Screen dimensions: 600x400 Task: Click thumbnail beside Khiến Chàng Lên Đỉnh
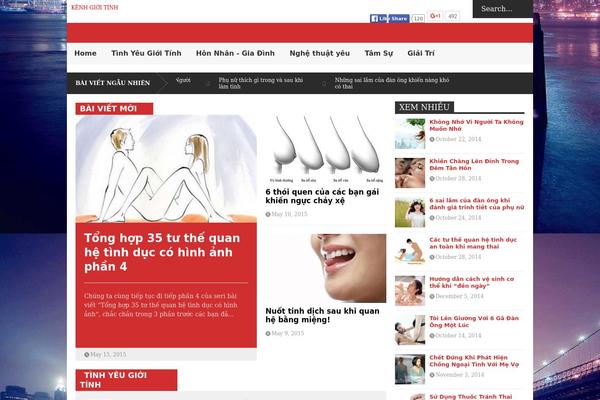point(410,173)
